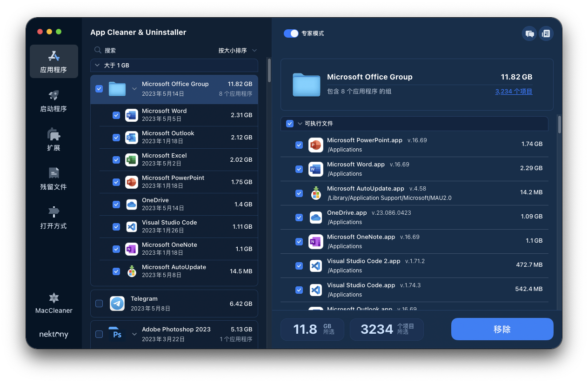Click the Microsoft Word app icon in left list

(132, 115)
